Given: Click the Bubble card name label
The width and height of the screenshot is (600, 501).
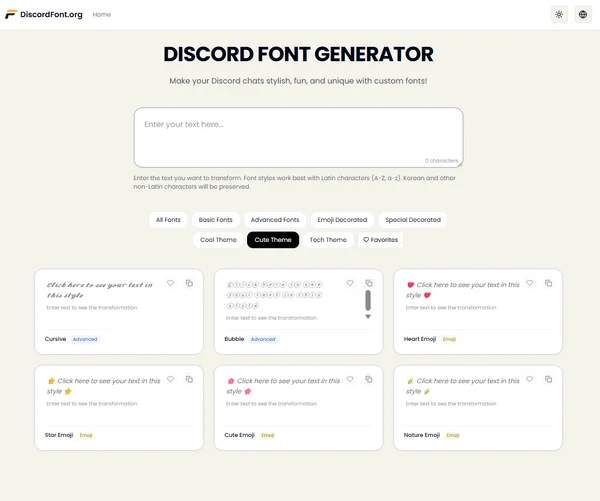Looking at the screenshot, I should [234, 339].
